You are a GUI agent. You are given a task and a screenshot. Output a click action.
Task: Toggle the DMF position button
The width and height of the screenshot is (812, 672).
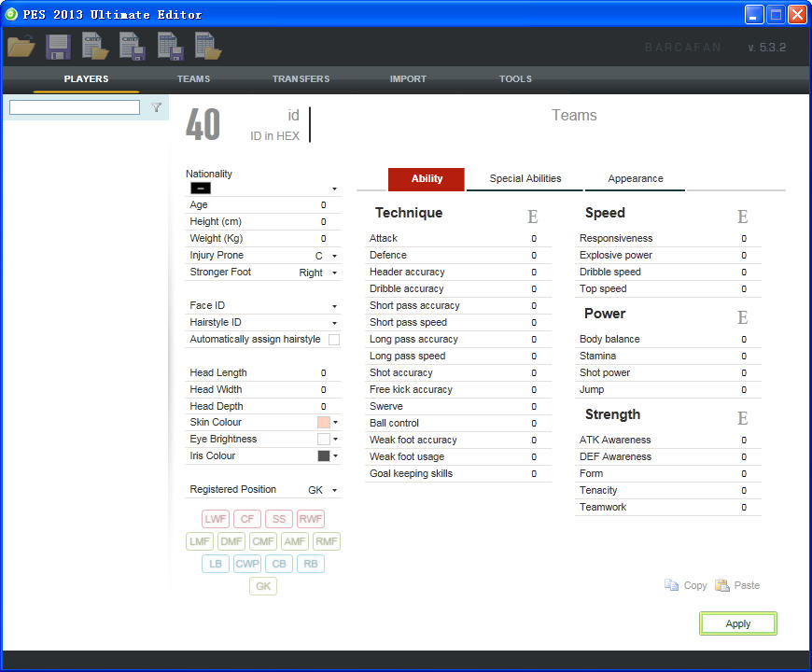pos(231,541)
